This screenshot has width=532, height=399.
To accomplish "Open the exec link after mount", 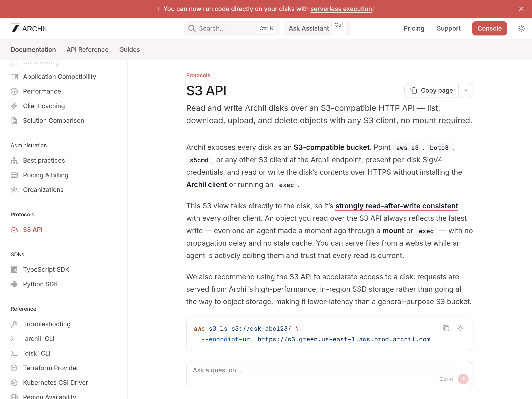I will tap(426, 231).
